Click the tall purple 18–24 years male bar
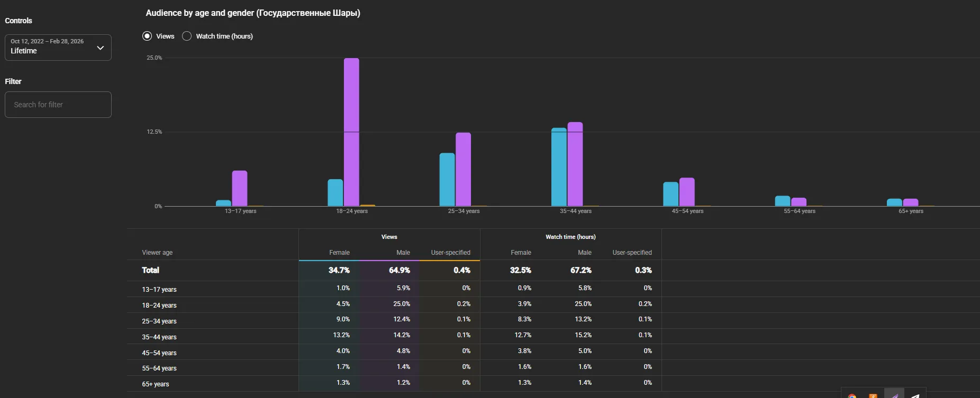This screenshot has width=980, height=398. 351,132
